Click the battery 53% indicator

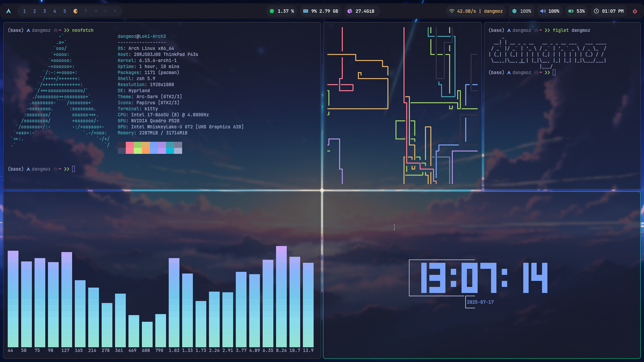[577, 11]
